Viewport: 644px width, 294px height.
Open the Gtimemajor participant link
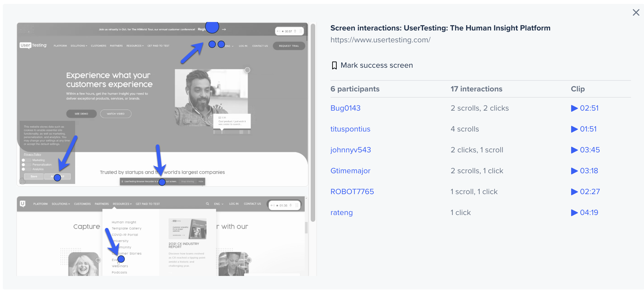[350, 171]
